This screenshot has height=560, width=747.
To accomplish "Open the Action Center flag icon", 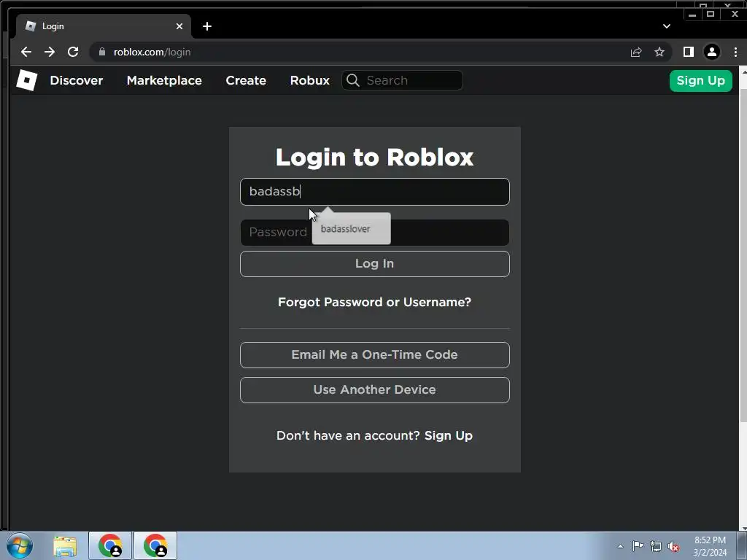I will 638,546.
